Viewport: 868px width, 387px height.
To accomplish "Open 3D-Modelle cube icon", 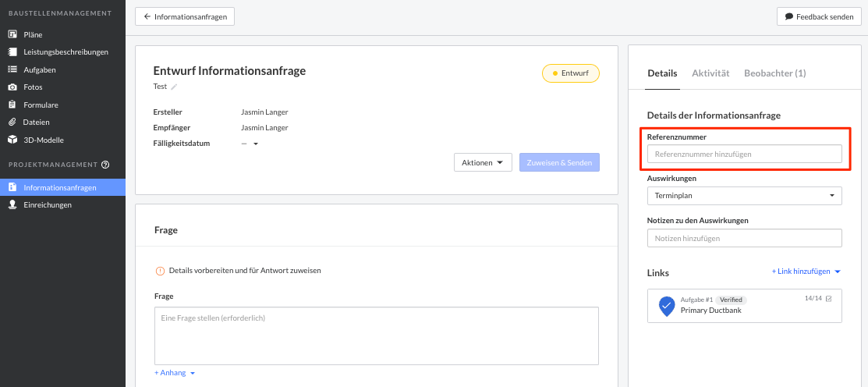I will 12,140.
